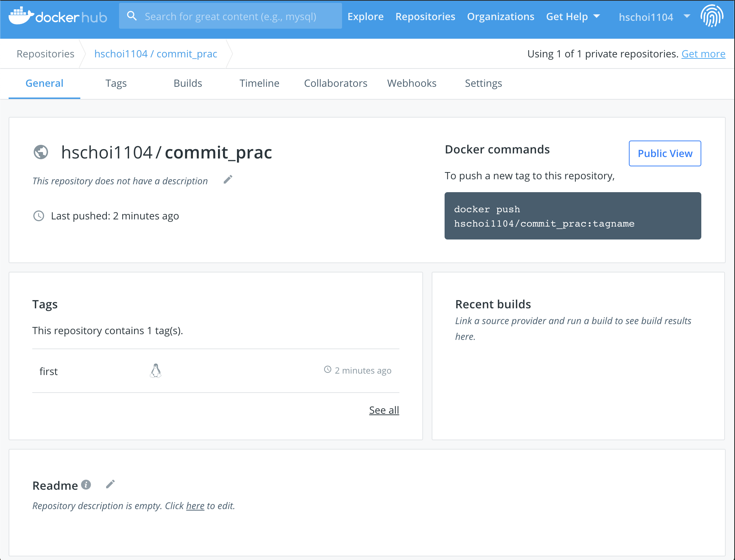This screenshot has width=735, height=560.
Task: Click the hschoi1104 / commit_prac breadcrumb
Action: (x=156, y=54)
